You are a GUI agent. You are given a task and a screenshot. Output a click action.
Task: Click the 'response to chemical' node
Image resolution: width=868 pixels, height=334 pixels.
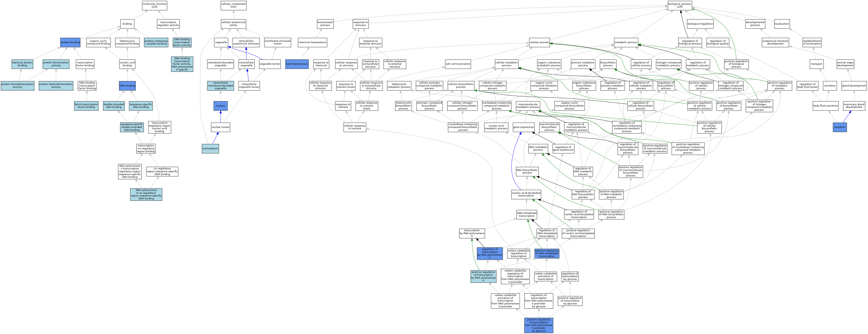(321, 64)
